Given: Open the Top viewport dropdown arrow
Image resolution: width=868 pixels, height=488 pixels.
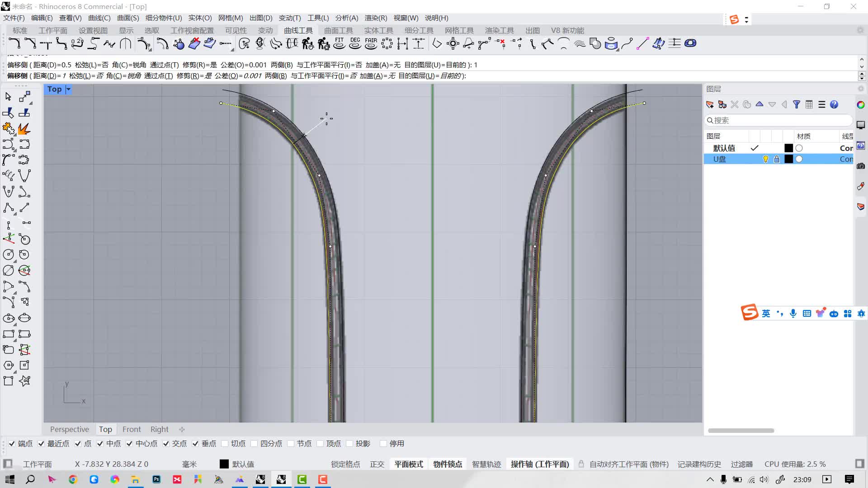Looking at the screenshot, I should click(x=68, y=89).
